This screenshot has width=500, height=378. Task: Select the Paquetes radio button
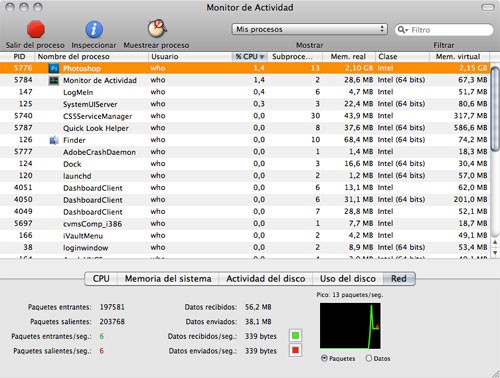tap(324, 358)
